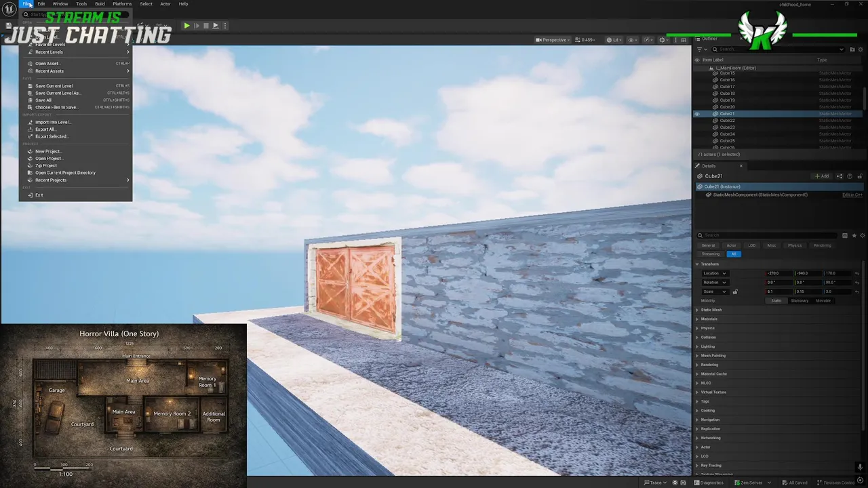
Task: Click the Scale Z value field
Action: 837,291
